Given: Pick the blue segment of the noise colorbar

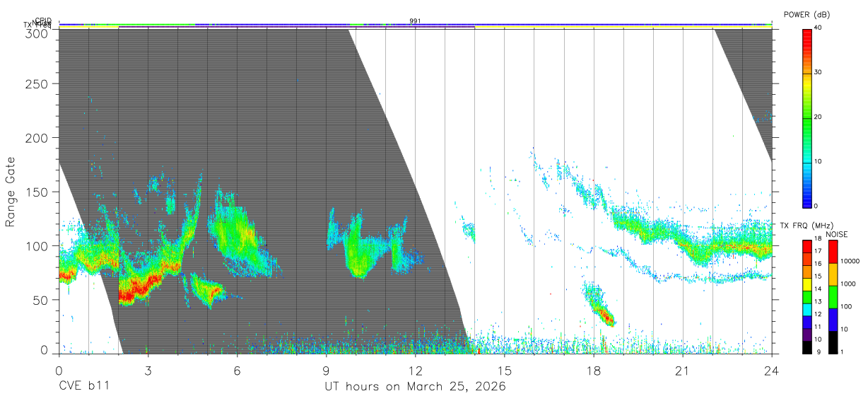Looking at the screenshot, I should (833, 318).
